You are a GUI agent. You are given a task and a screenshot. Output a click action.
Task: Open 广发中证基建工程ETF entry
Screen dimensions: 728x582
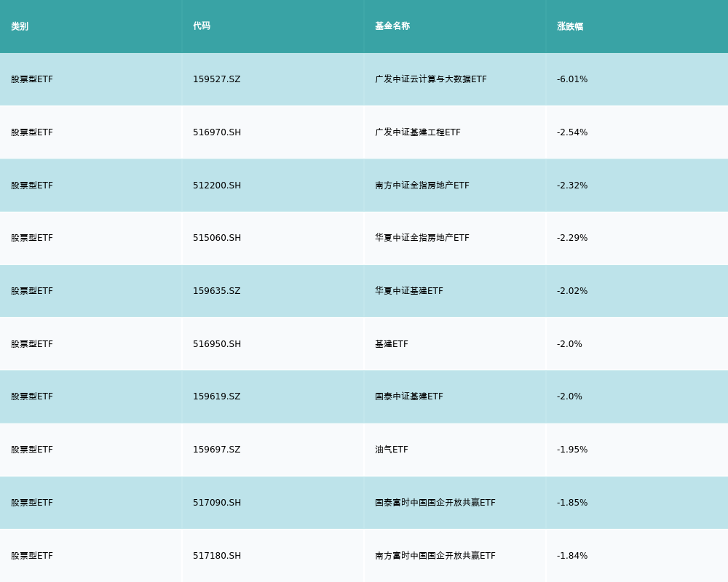click(417, 132)
